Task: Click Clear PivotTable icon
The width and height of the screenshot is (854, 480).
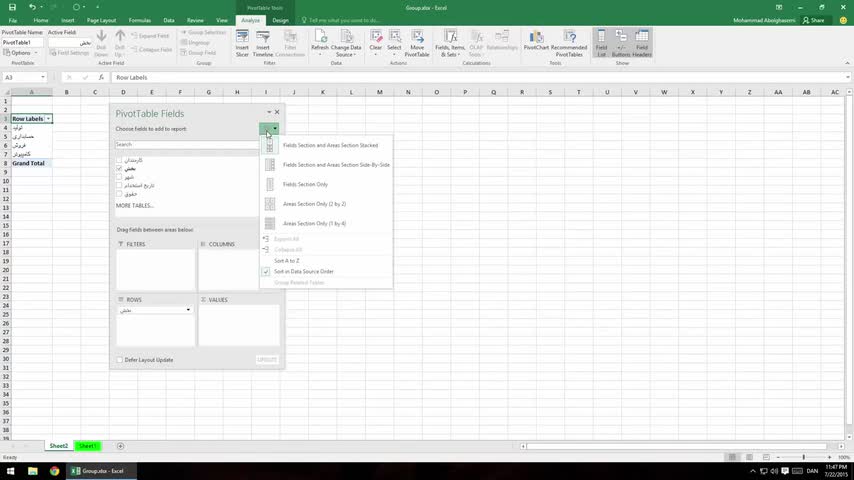Action: click(376, 44)
